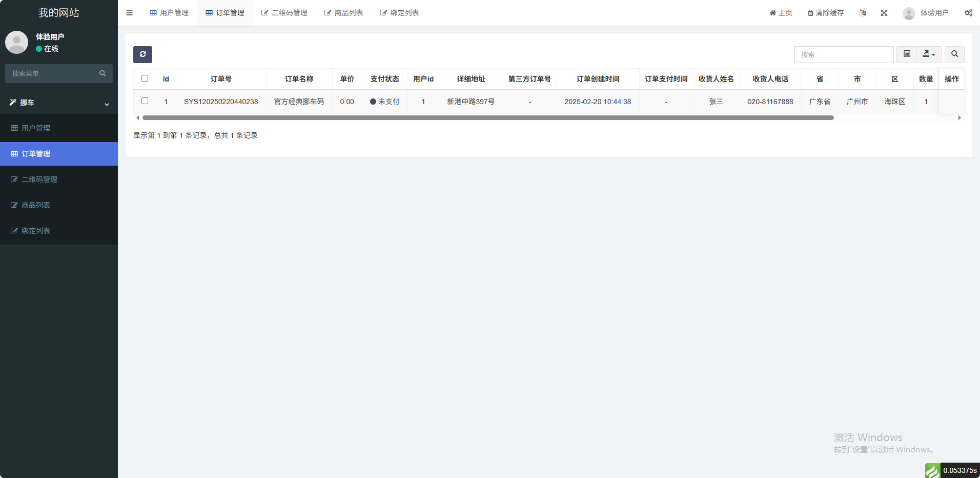
Task: Toggle the sidebar hamburger menu
Action: point(129,13)
